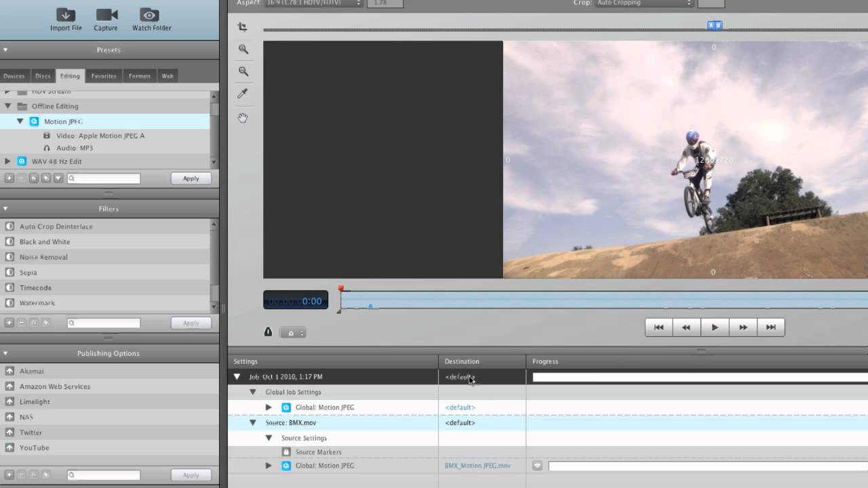
Task: Click the add button in Publishing Options toolbar
Action: coord(9,475)
